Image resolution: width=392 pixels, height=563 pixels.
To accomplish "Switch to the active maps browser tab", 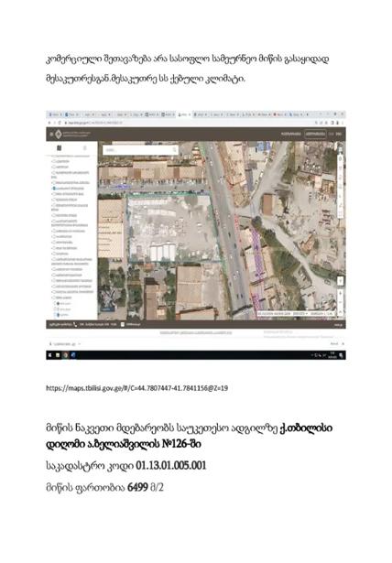I will click(x=184, y=115).
